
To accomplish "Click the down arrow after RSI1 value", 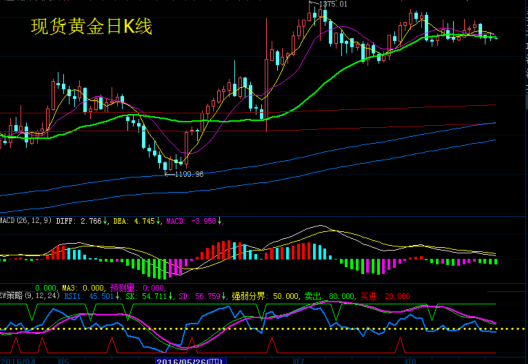I will pyautogui.click(x=117, y=296).
